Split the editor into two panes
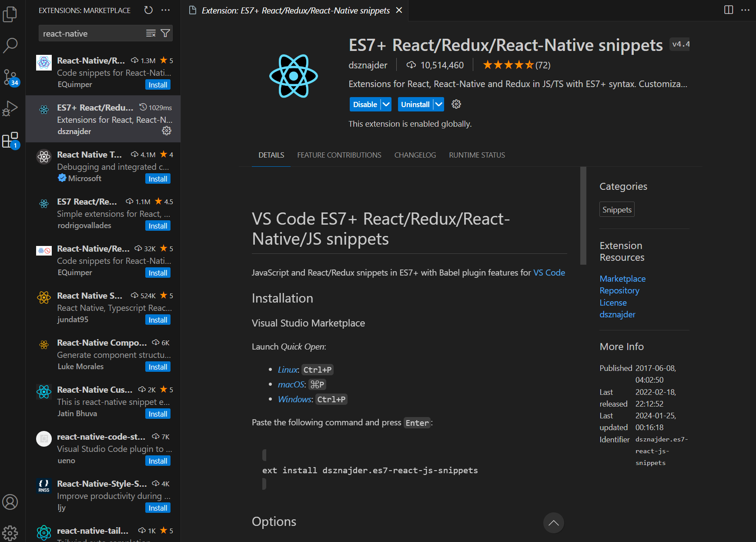Image resolution: width=756 pixels, height=542 pixels. [x=729, y=10]
